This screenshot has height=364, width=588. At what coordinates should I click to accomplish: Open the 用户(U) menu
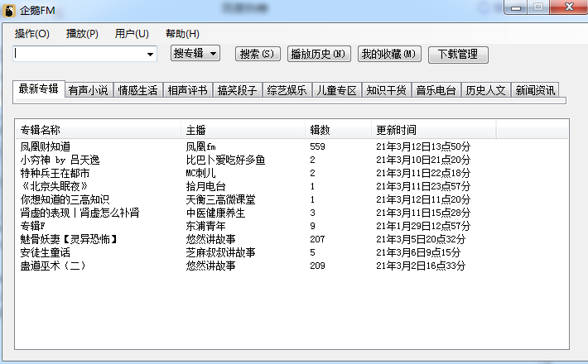coord(132,34)
